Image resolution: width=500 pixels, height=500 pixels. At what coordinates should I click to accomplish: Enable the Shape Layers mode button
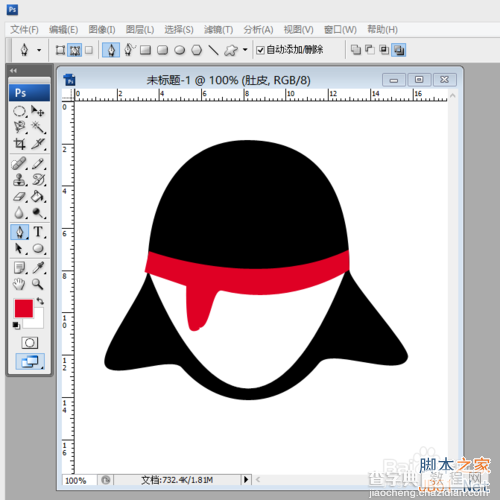(x=60, y=50)
